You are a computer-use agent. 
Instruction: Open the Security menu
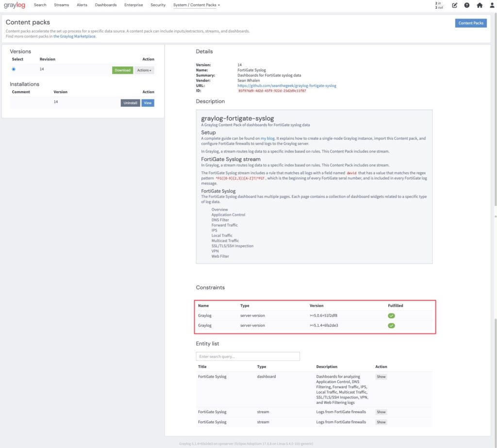tap(158, 5)
